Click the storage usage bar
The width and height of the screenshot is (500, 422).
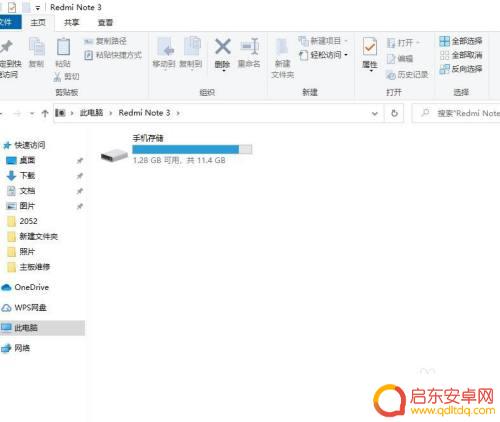pos(192,149)
